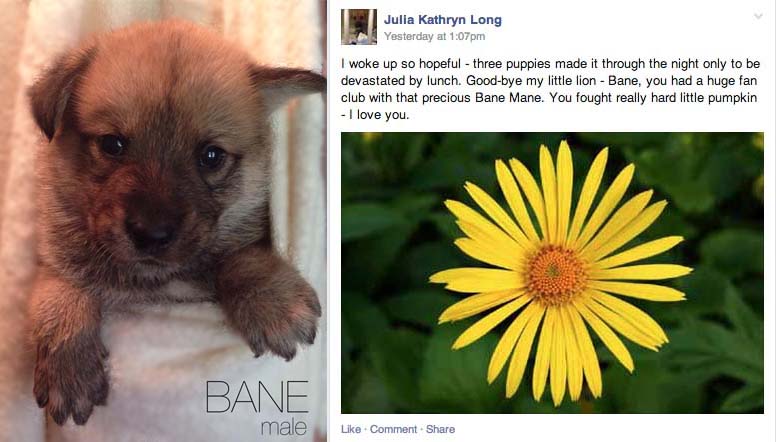
Task: Click 'three puppies' in the post text
Action: click(512, 64)
